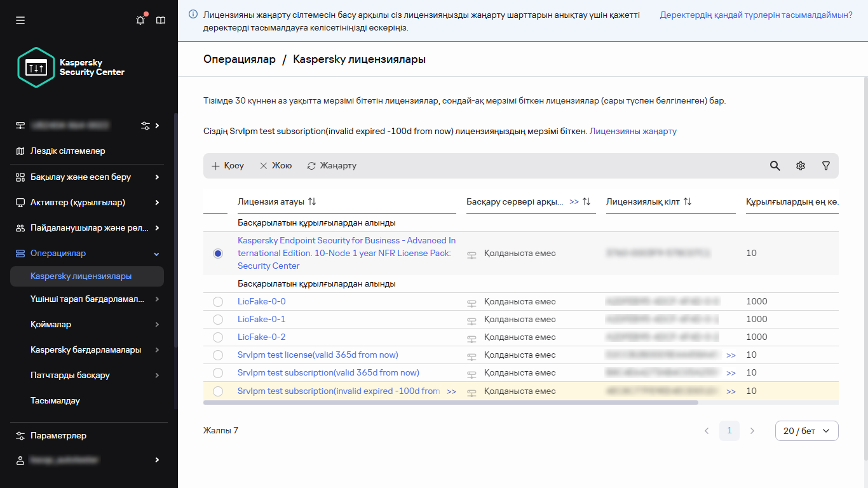The image size is (868, 488).
Task: Open Тасымалдау sidebar item
Action: [55, 401]
